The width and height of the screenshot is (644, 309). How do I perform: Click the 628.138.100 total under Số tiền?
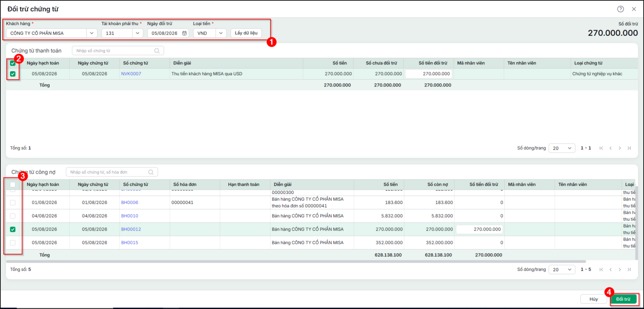tap(388, 255)
